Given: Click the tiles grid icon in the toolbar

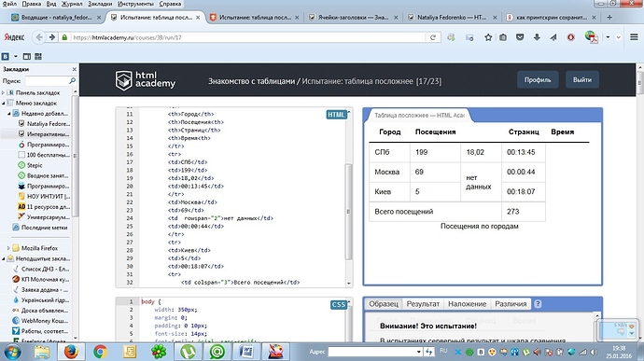Looking at the screenshot, I should pyautogui.click(x=38, y=56).
